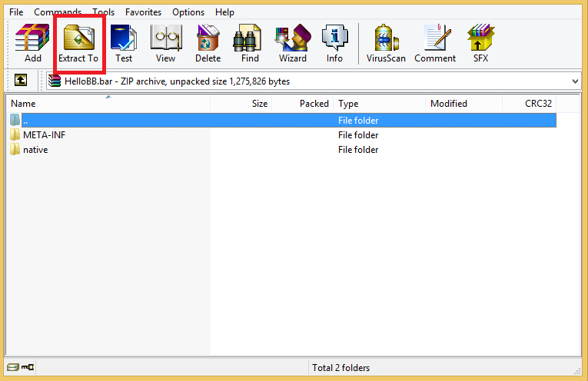This screenshot has width=588, height=381.
Task: Open the Find binoculars tool
Action: 247,38
